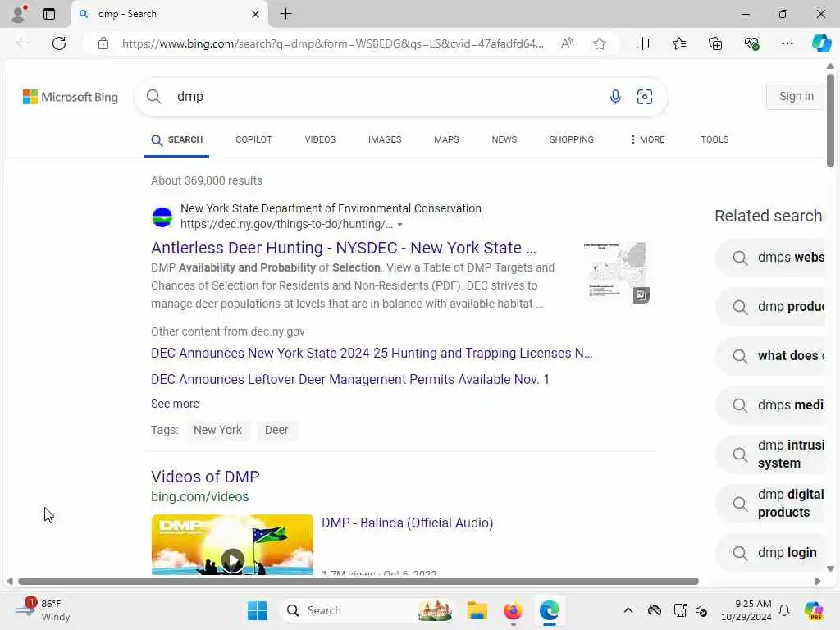Screen dimensions: 840x630
Task: Select related search dmp produ
Action: click(x=770, y=307)
